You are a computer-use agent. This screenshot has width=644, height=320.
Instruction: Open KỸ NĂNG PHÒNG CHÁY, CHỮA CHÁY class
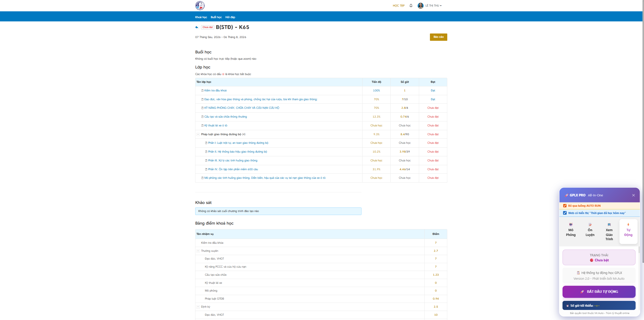tap(242, 108)
